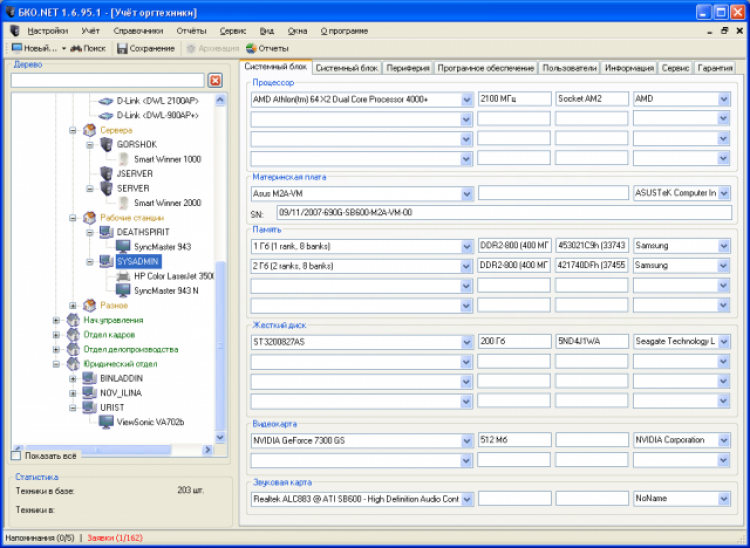Viewport: 750px width, 548px height.
Task: Switch to the Програмное обеспечение tab
Action: click(485, 68)
